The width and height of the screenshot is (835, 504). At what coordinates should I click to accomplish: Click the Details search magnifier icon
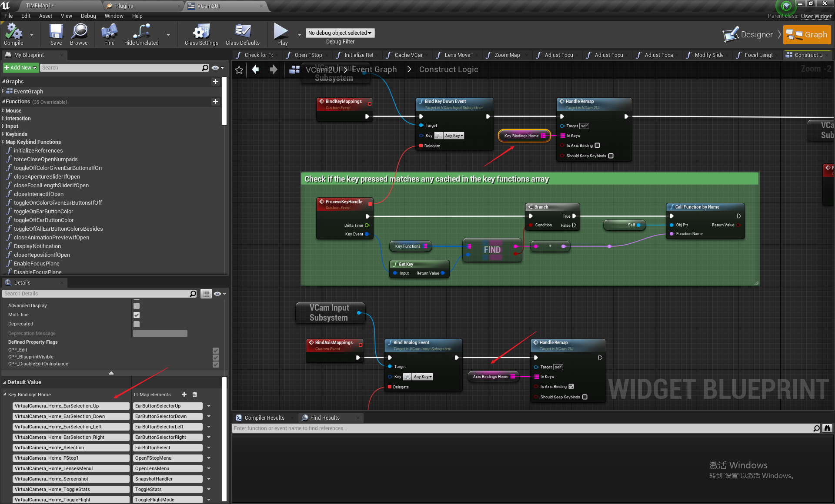pos(193,294)
